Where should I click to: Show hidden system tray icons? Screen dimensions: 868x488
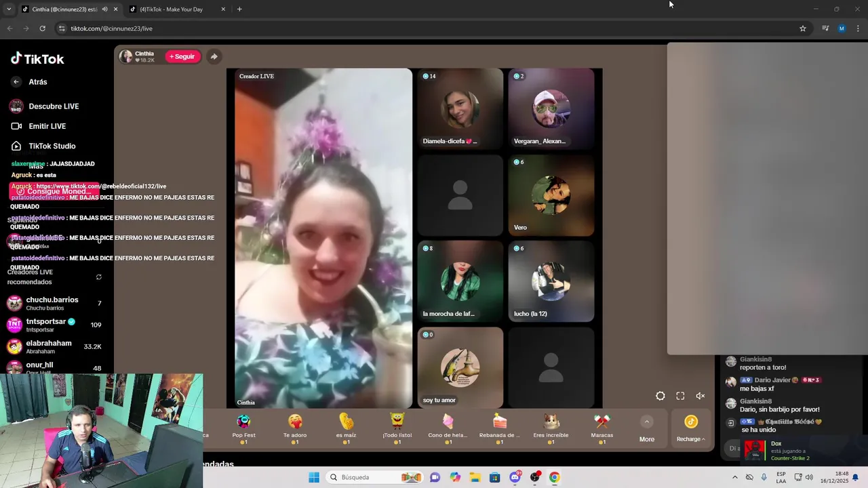[734, 477]
